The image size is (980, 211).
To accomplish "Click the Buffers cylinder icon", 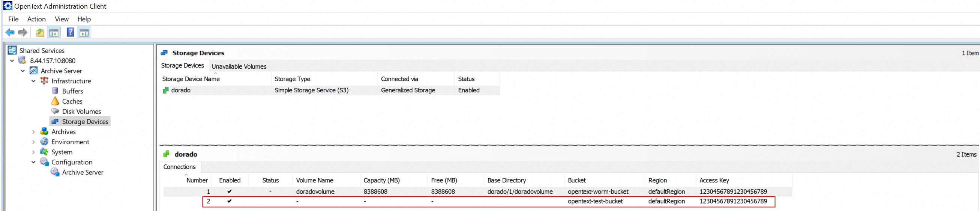I will (55, 91).
